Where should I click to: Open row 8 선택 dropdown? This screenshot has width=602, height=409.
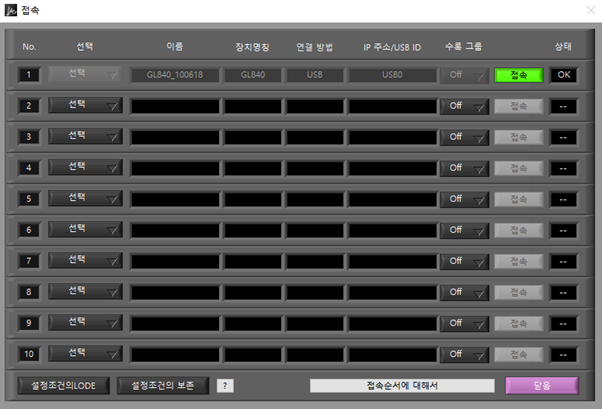pyautogui.click(x=85, y=291)
